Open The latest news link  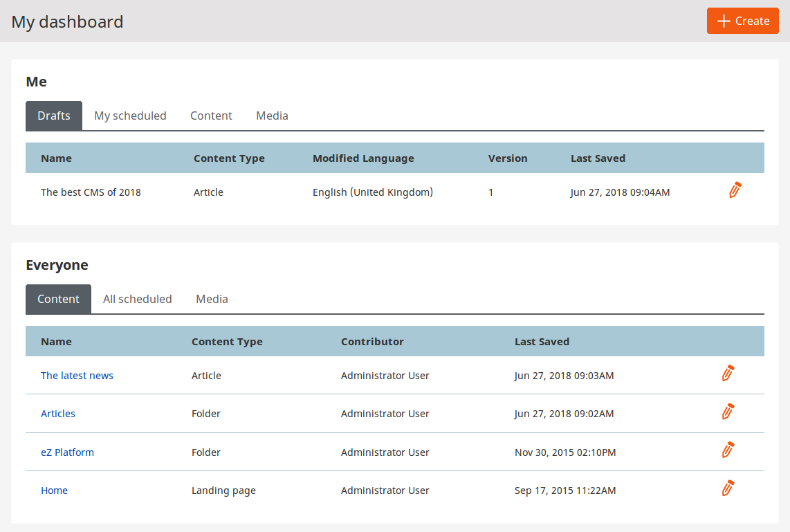point(77,376)
